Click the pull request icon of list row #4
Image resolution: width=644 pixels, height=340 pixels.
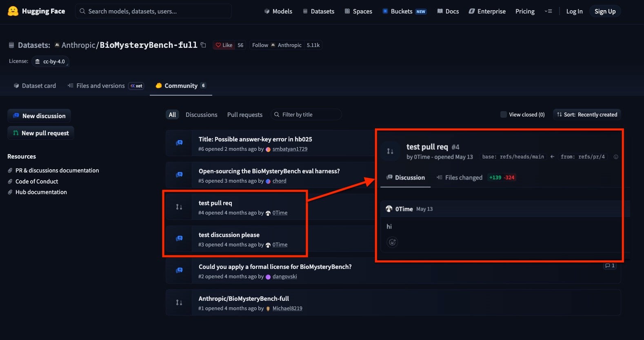pyautogui.click(x=179, y=207)
